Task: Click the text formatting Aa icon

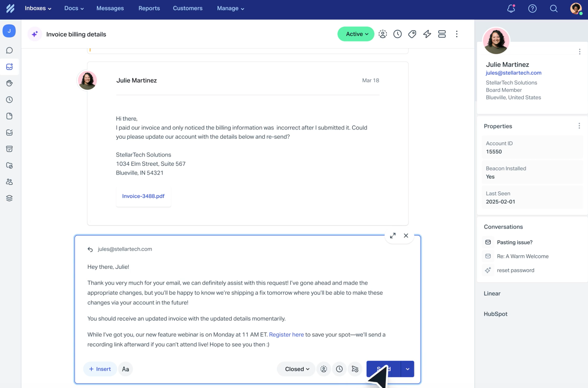Action: [x=125, y=369]
